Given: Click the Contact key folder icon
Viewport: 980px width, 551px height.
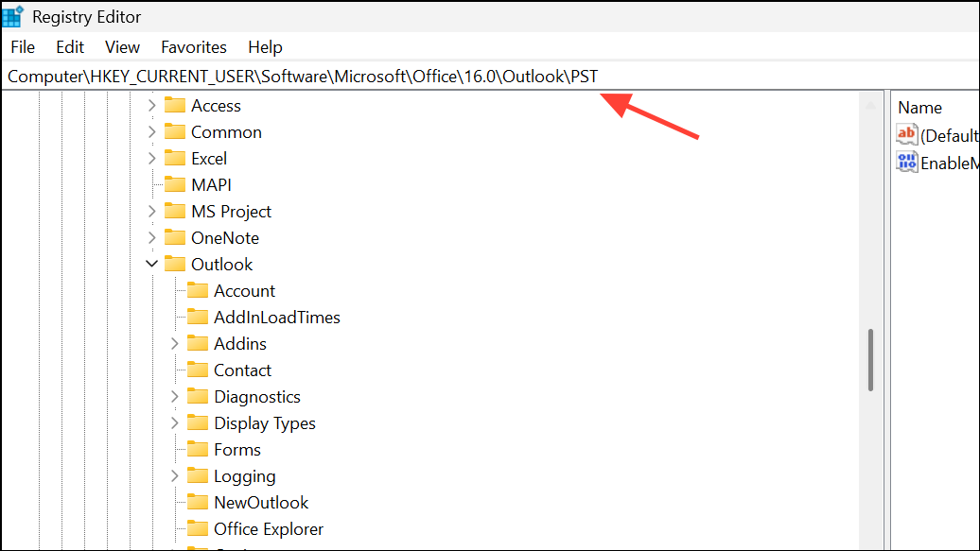Looking at the screenshot, I should [198, 370].
